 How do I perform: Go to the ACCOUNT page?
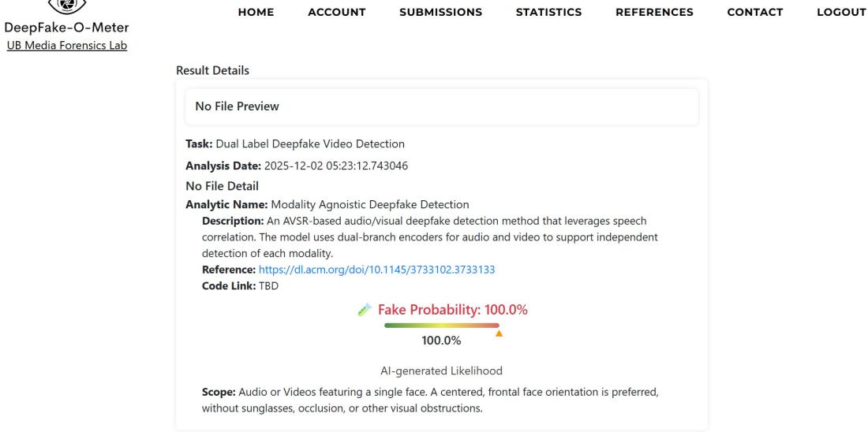pyautogui.click(x=337, y=12)
